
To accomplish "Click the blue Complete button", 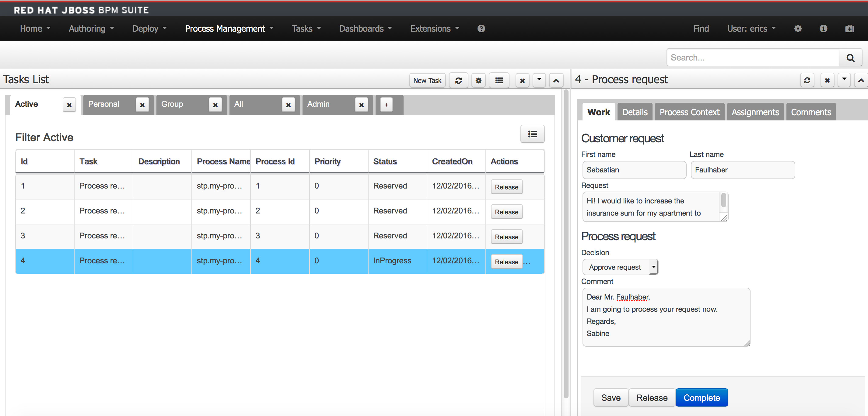I will pyautogui.click(x=701, y=397).
